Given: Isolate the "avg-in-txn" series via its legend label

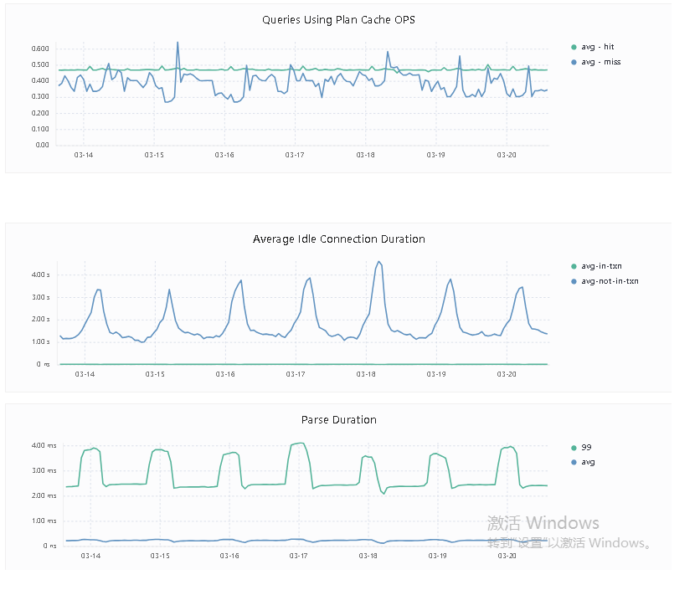Looking at the screenshot, I should [x=601, y=266].
